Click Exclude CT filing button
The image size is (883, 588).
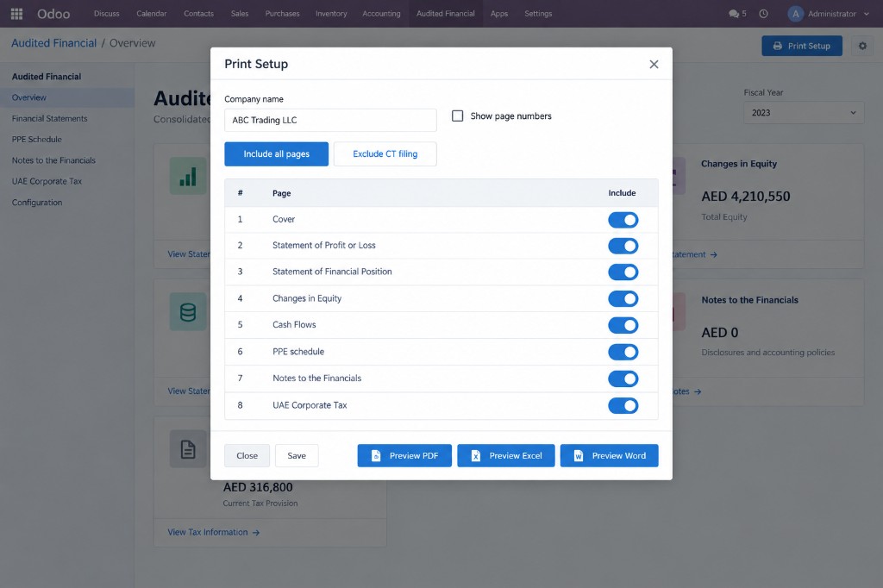point(385,153)
